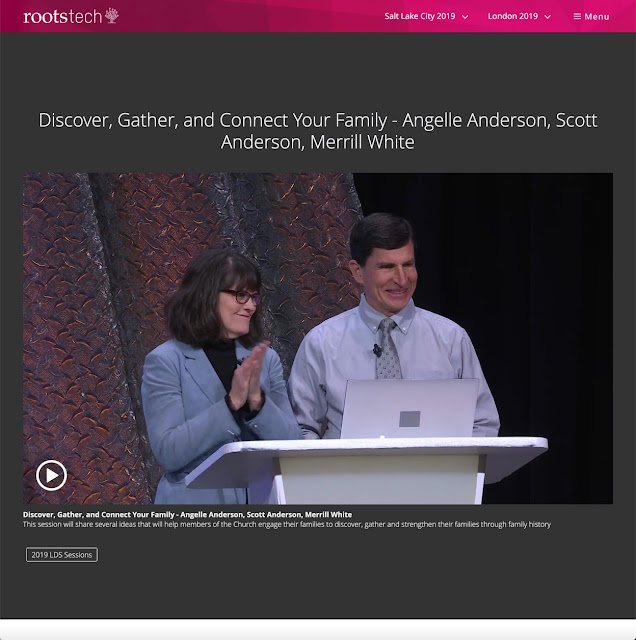The image size is (636, 640).
Task: Play the session video
Action: pyautogui.click(x=51, y=475)
